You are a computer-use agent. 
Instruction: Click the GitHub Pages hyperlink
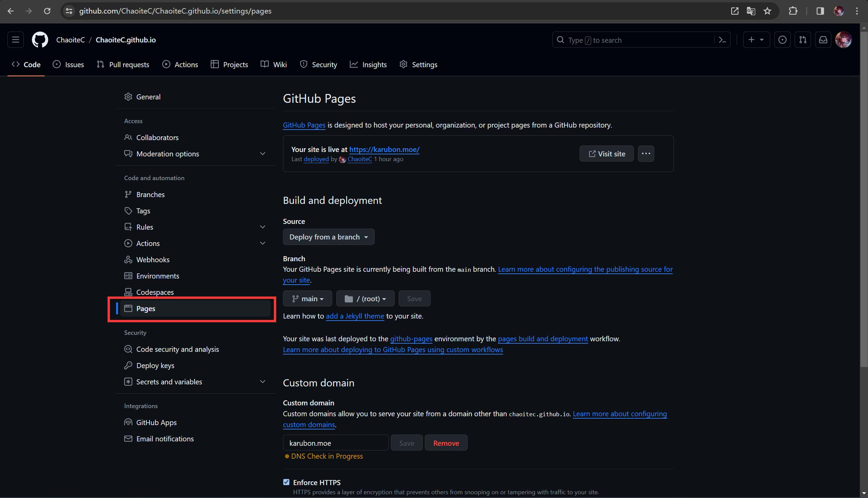pyautogui.click(x=303, y=124)
